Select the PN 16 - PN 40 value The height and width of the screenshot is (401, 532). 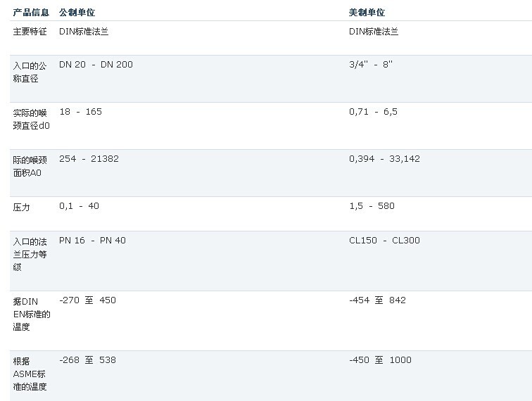coord(92,241)
